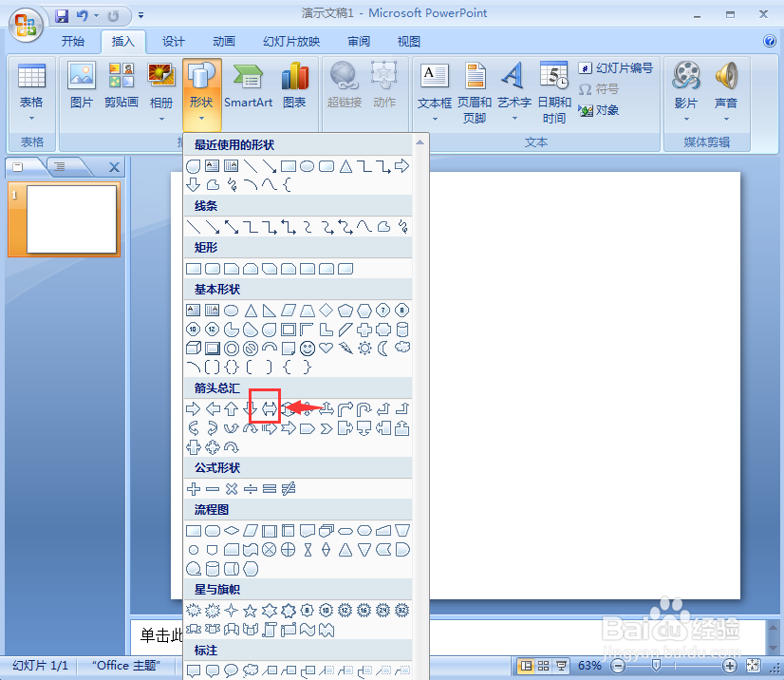Image resolution: width=784 pixels, height=680 pixels.
Task: Switch to the 开始 tab
Action: point(73,42)
